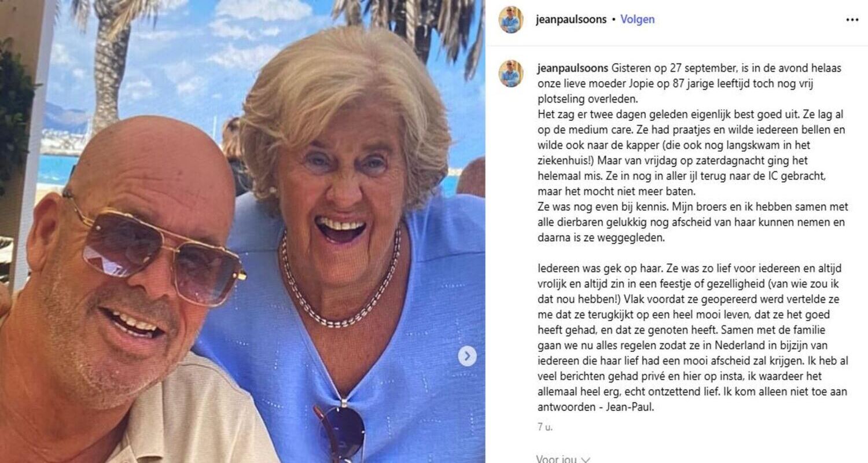This screenshot has width=868, height=463.
Task: Open the three-dot more options menu
Action: (x=852, y=20)
